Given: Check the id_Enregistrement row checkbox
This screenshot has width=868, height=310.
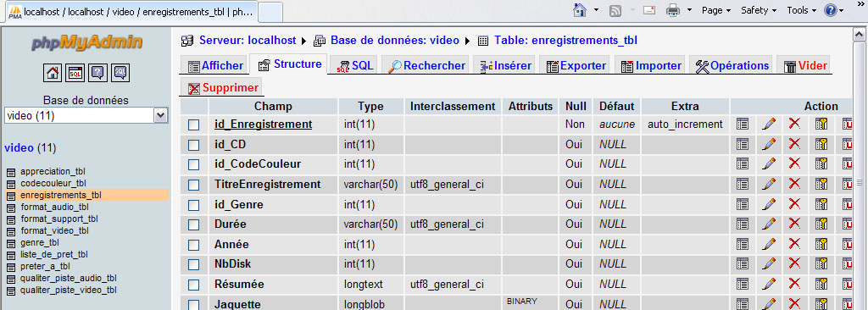Looking at the screenshot, I should pos(193,125).
